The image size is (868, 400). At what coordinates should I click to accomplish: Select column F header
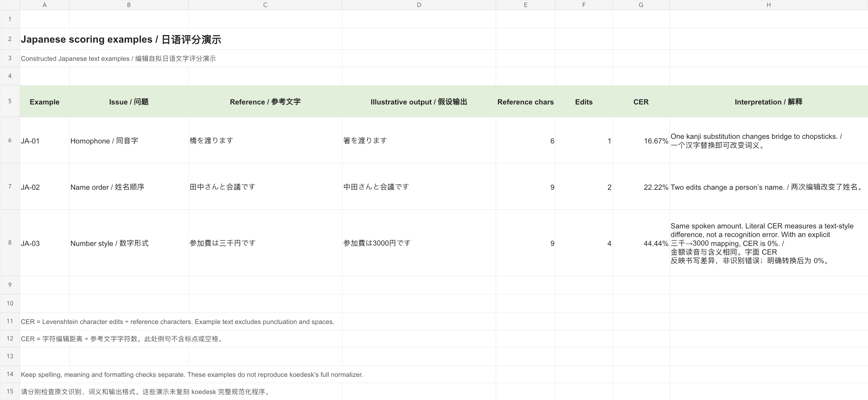click(x=584, y=5)
